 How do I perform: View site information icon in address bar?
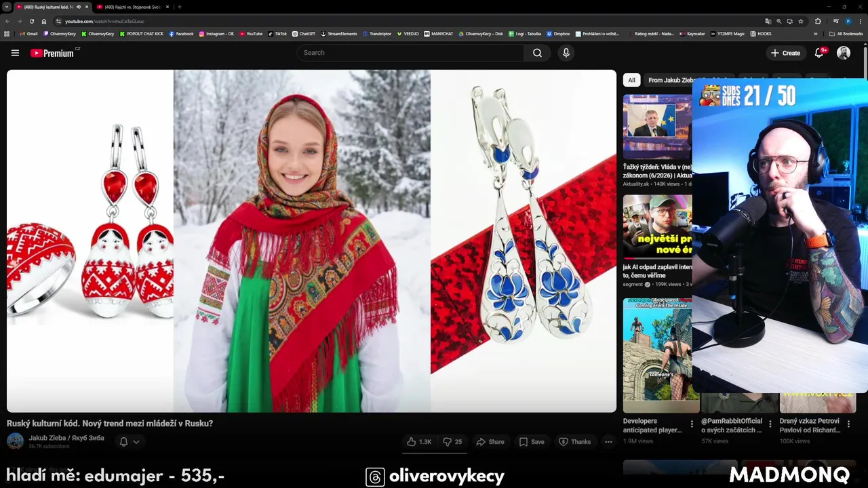[x=58, y=21]
